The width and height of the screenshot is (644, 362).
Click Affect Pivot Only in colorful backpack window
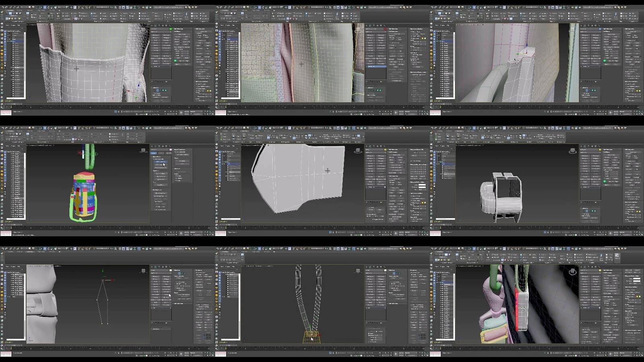[x=161, y=162]
